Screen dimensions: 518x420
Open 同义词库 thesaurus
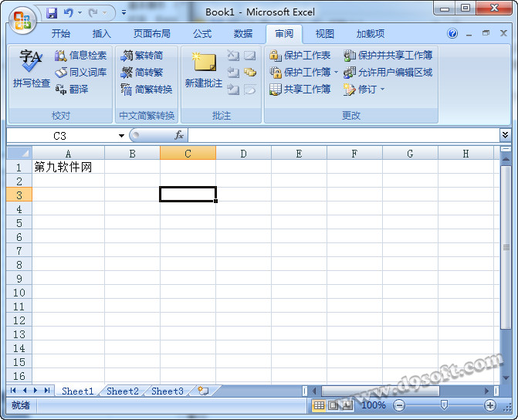(80, 72)
